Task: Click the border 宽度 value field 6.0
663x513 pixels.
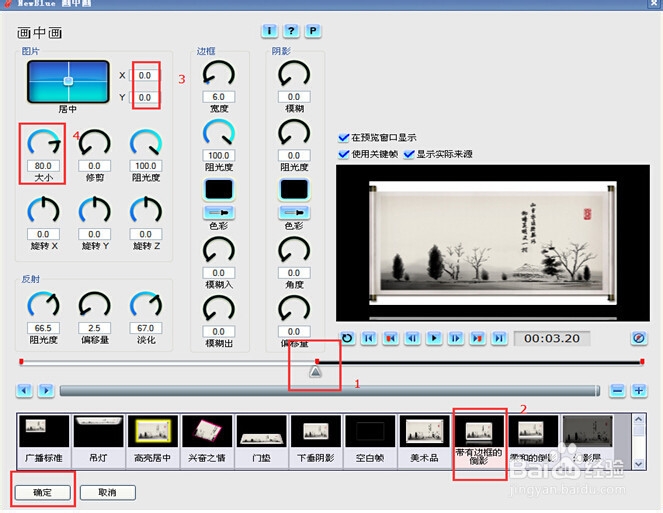Action: pos(219,97)
